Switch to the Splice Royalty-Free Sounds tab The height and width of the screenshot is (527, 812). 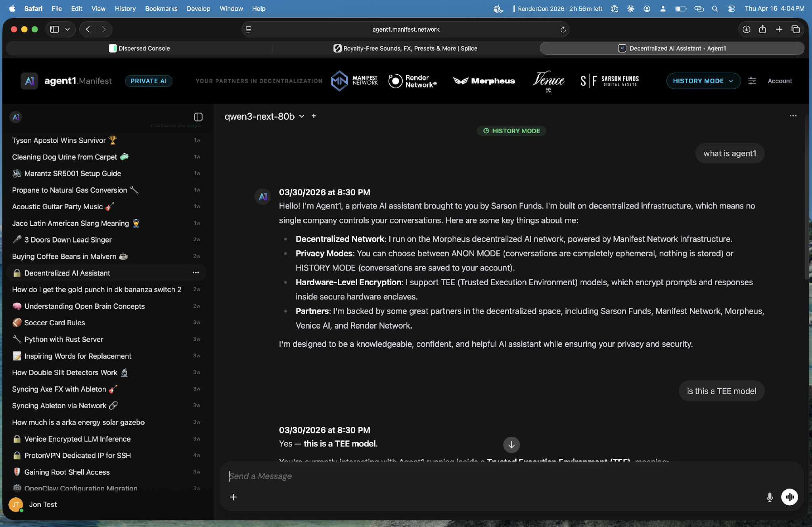pos(405,48)
